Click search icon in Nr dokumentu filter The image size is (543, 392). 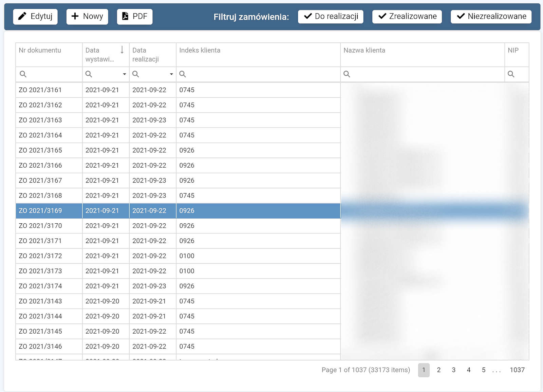[23, 74]
